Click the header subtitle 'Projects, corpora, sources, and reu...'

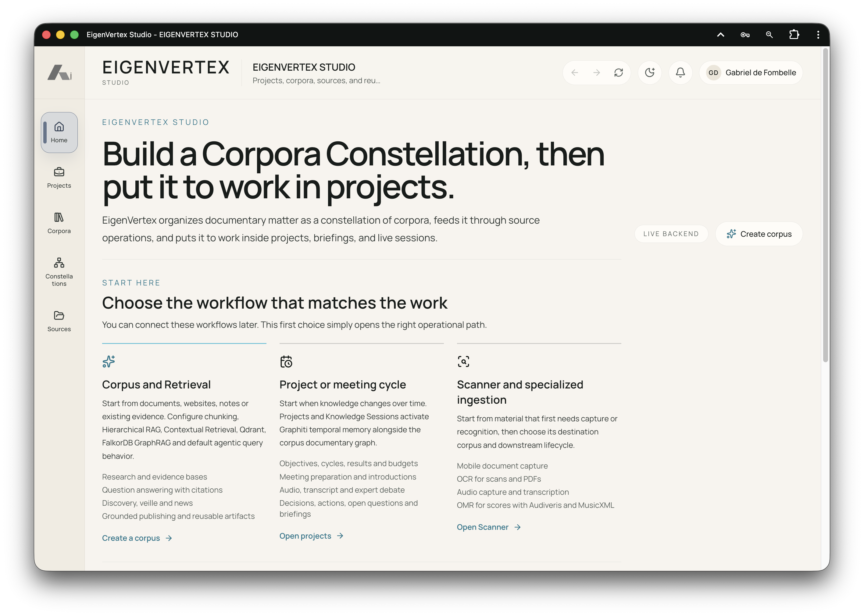(316, 80)
